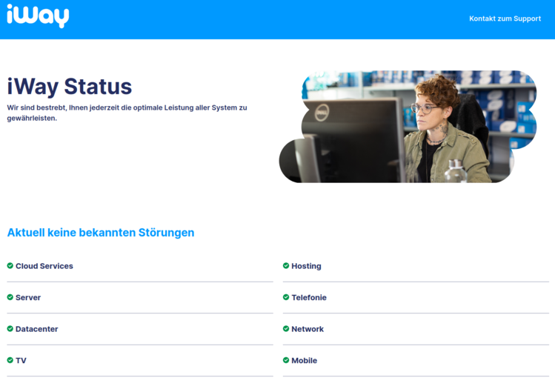The width and height of the screenshot is (555, 392).
Task: Click the green check icon next to Server
Action: tap(10, 297)
